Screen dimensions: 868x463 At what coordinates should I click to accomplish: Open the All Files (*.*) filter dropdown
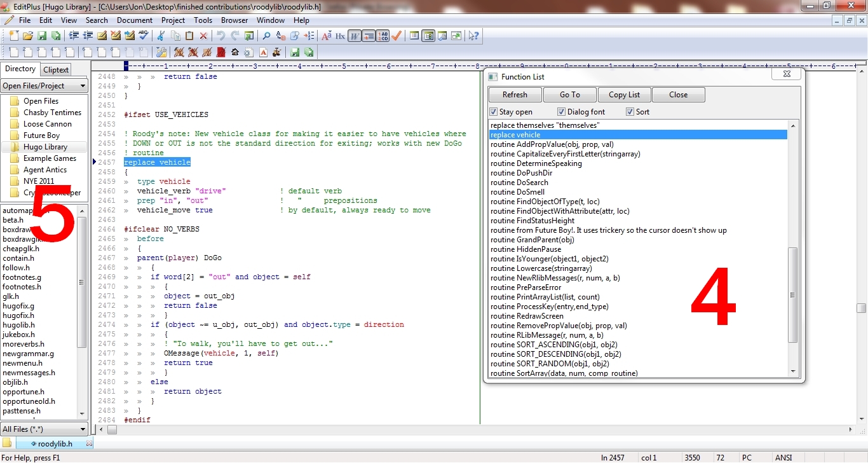44,429
